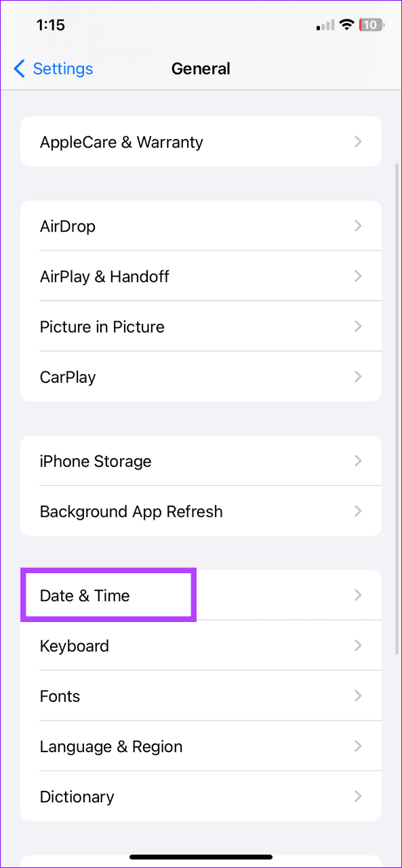This screenshot has height=868, width=402.
Task: Open CarPlay settings
Action: tap(201, 377)
